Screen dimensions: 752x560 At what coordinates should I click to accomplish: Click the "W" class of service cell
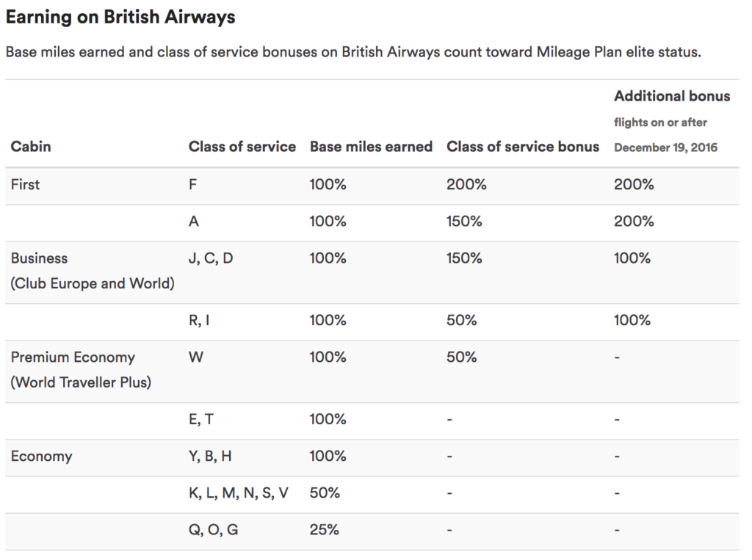[195, 357]
